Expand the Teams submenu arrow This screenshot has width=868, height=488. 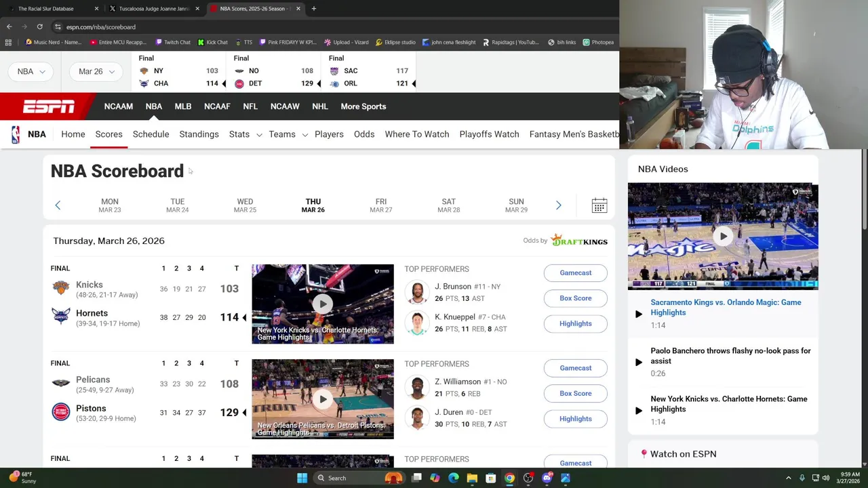coord(304,135)
